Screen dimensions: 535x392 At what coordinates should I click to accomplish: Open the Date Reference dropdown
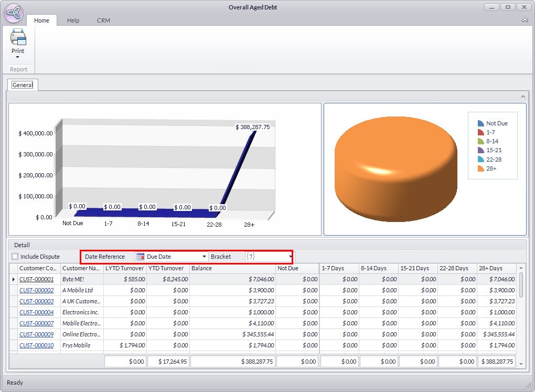pos(204,257)
